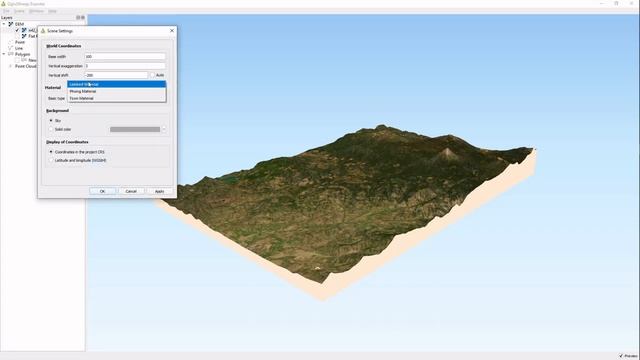640x360 pixels.
Task: Click the Point group icon
Action: pyautogui.click(x=11, y=42)
